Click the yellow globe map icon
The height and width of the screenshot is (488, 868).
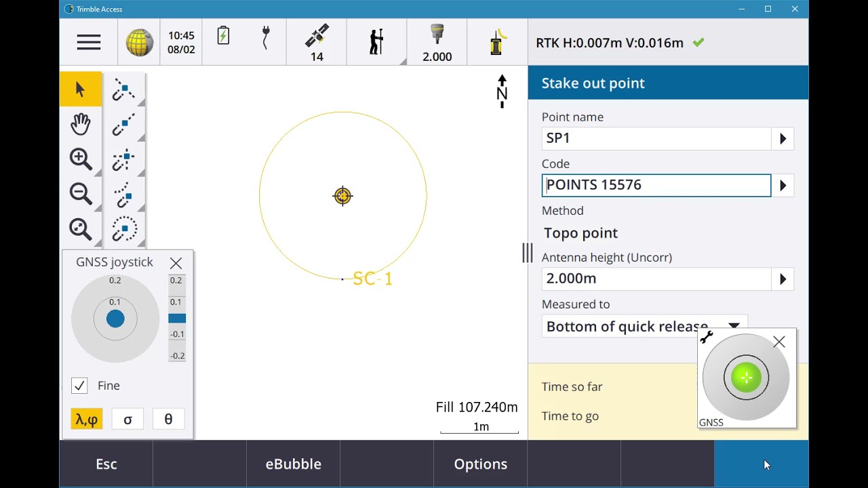tap(139, 42)
